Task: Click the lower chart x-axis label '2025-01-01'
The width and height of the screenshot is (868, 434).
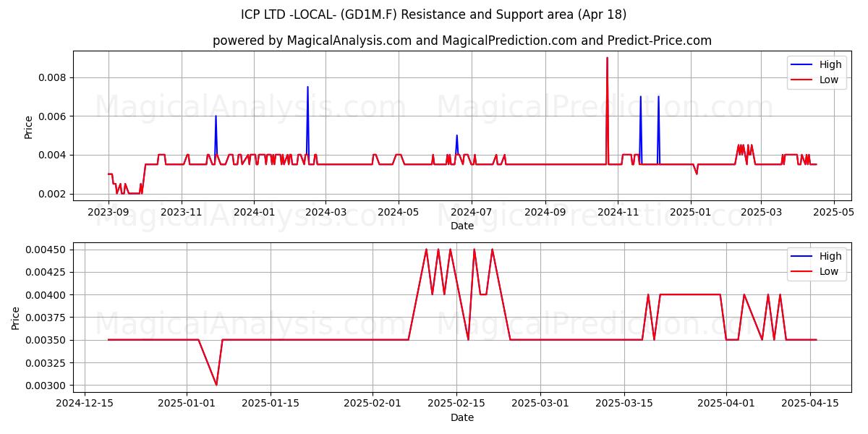Action: pos(187,403)
